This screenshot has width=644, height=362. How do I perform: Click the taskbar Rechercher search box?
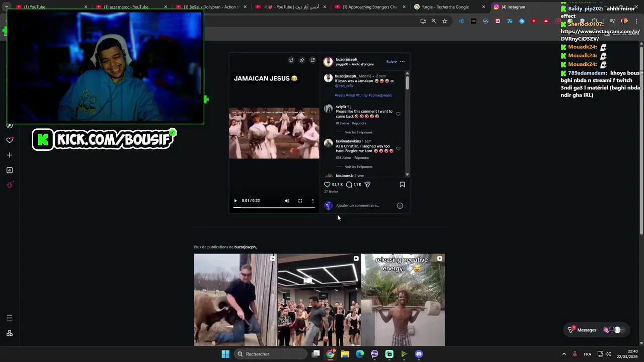[271, 354]
